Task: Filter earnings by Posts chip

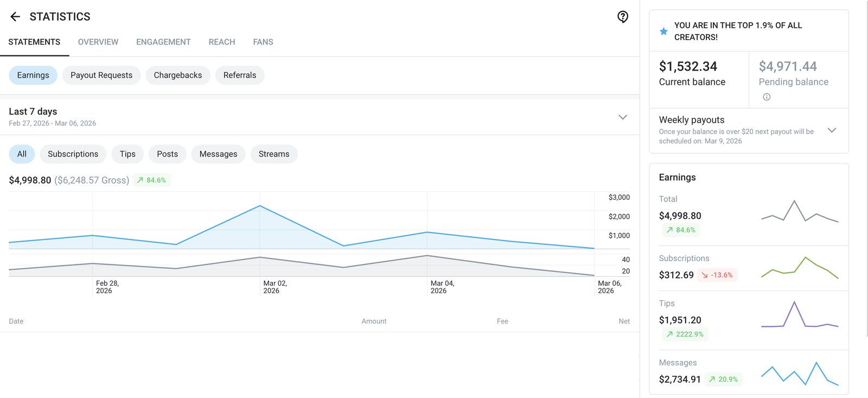Action: coord(168,154)
